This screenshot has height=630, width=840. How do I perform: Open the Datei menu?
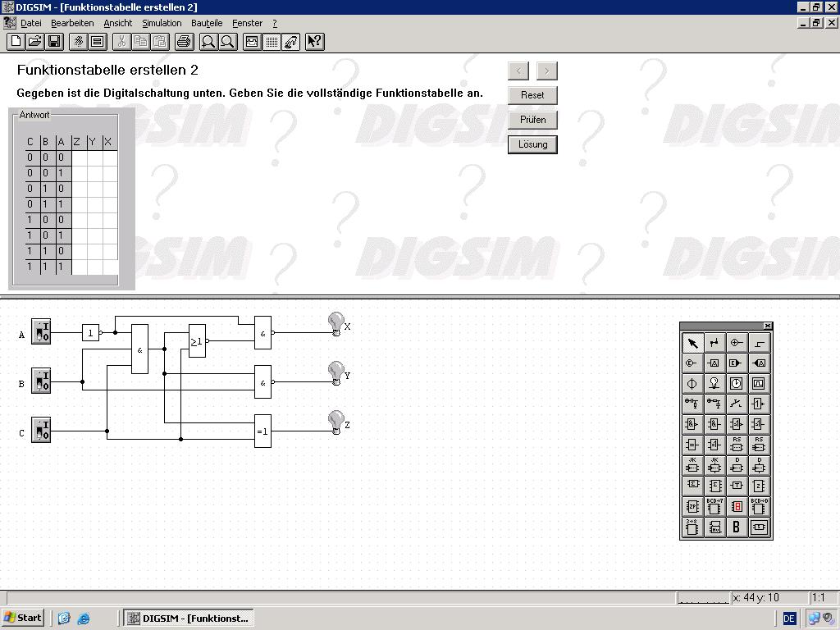pyautogui.click(x=31, y=23)
